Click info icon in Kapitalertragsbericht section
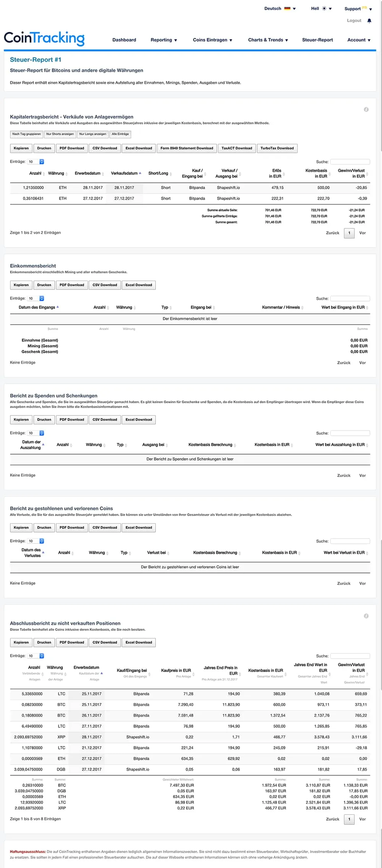Image resolution: width=382 pixels, height=868 pixels. click(x=366, y=110)
